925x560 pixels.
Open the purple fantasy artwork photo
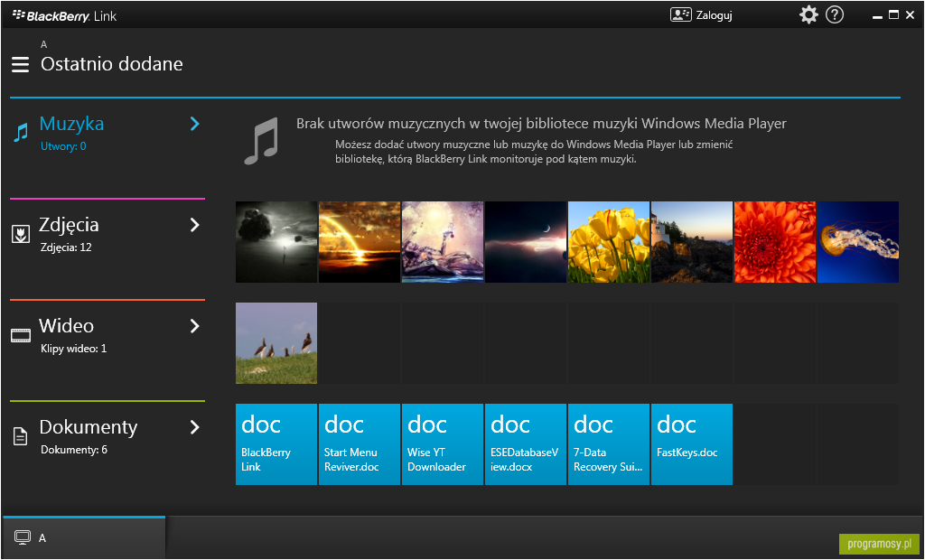tap(443, 242)
